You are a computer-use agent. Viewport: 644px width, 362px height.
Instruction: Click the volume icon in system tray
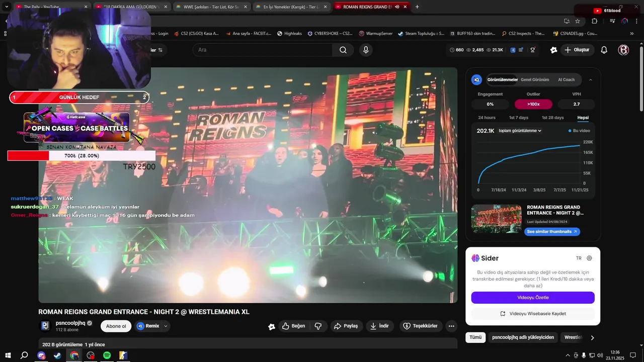(600, 355)
